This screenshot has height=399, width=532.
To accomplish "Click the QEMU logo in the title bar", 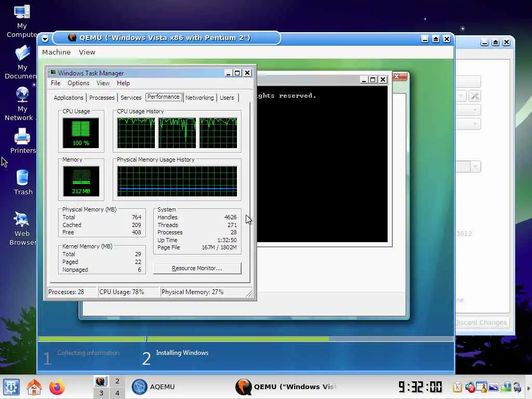I will (72, 37).
